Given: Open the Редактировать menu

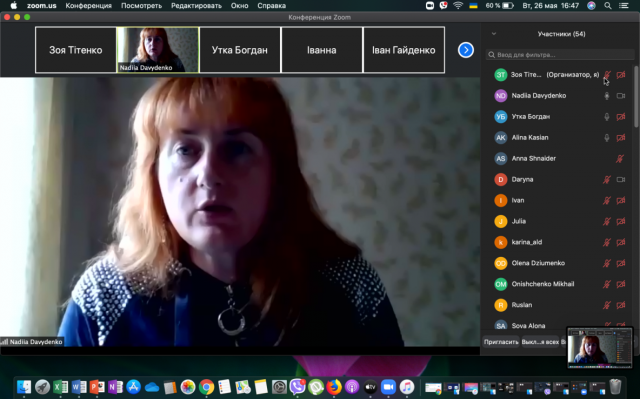Looking at the screenshot, I should pyautogui.click(x=196, y=6).
